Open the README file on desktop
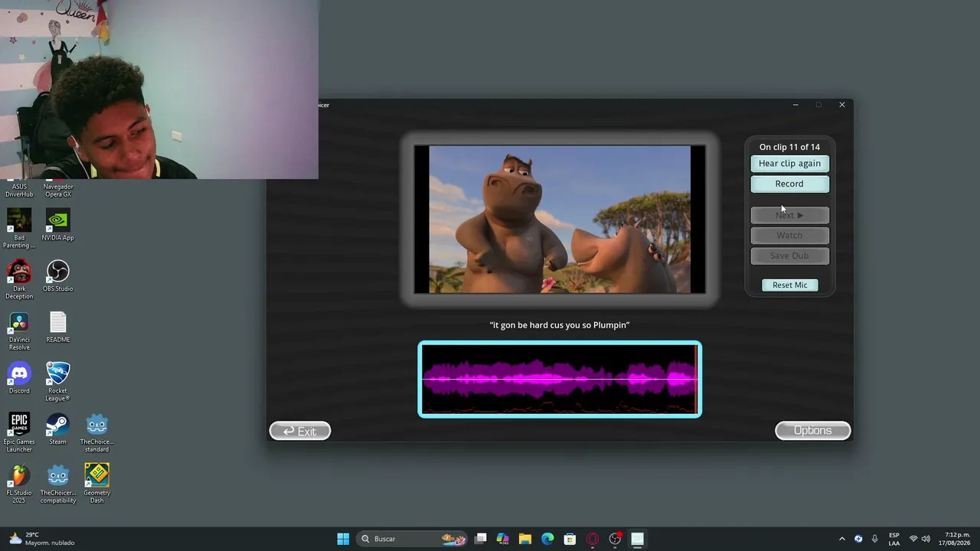 coord(58,328)
